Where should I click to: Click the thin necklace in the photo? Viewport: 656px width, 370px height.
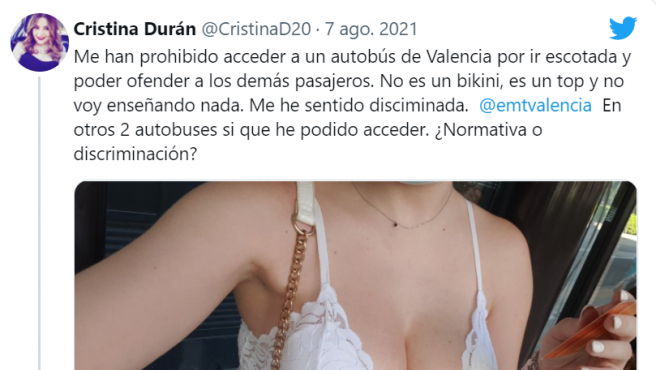[x=402, y=209]
